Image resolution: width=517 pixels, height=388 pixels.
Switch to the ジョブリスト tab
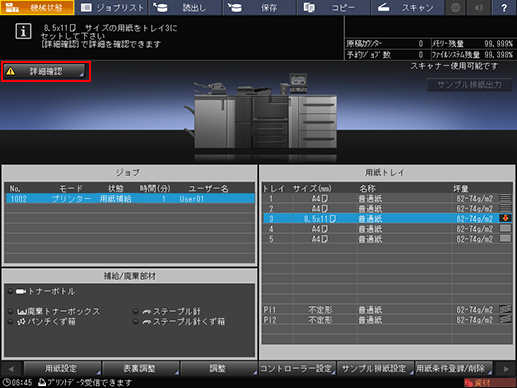(x=112, y=7)
